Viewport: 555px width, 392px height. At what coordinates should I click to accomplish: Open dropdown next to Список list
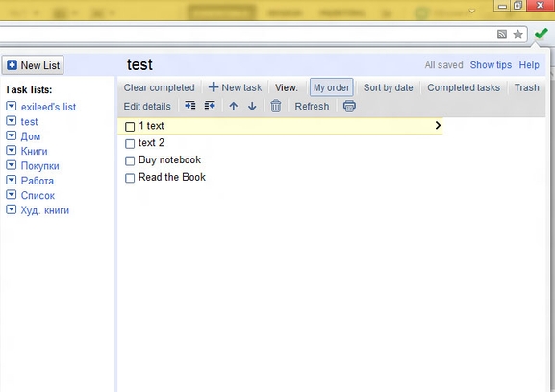12,195
